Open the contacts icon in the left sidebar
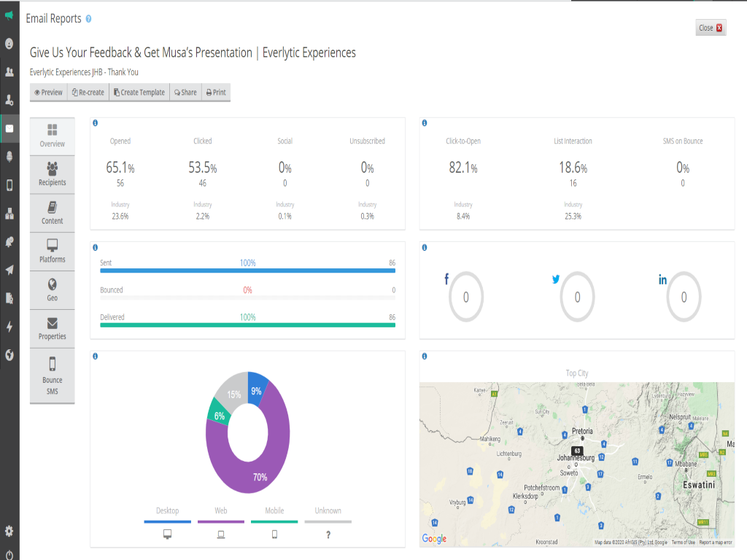This screenshot has height=560, width=747. click(9, 71)
